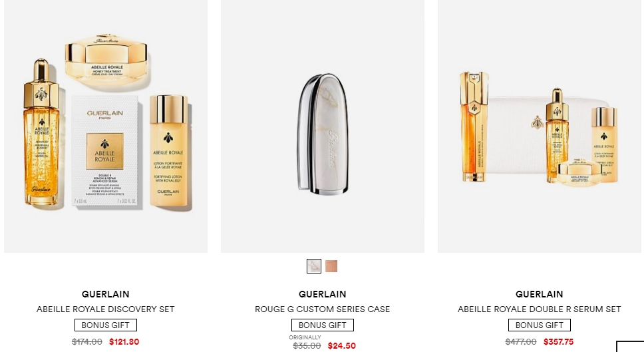Viewport: 644px width, 352px height.
Task: Open the Rouge G lipstick case image
Action: tap(323, 126)
